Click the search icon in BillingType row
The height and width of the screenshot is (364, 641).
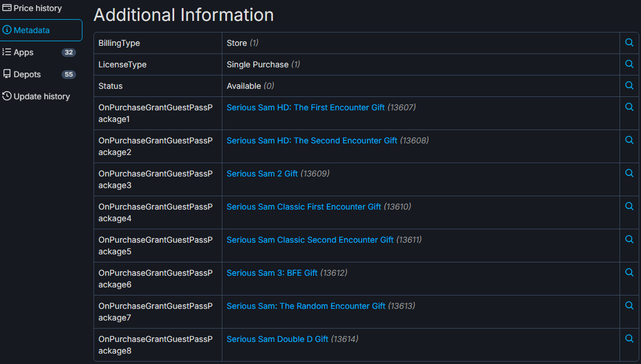pos(629,42)
